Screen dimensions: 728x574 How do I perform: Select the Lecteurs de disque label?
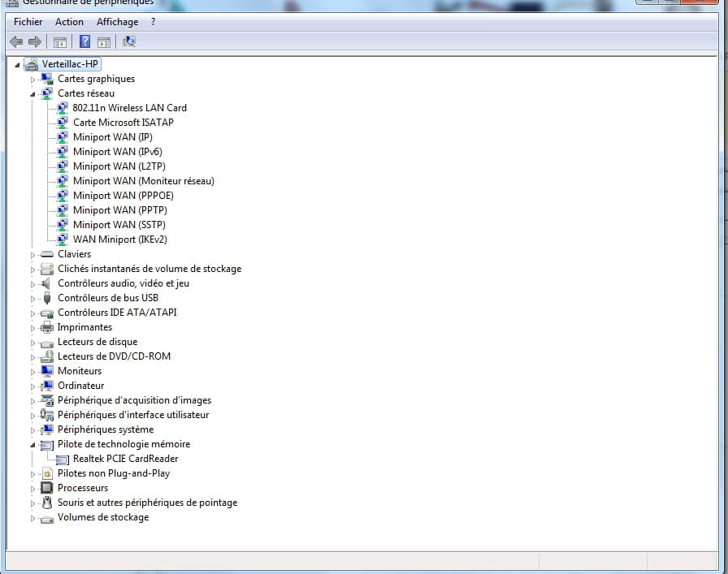97,342
